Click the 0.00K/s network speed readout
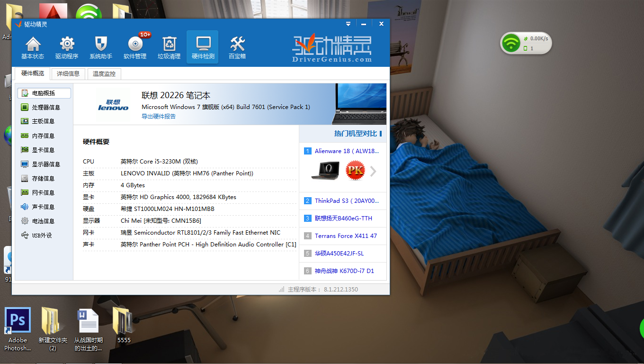 coord(539,38)
